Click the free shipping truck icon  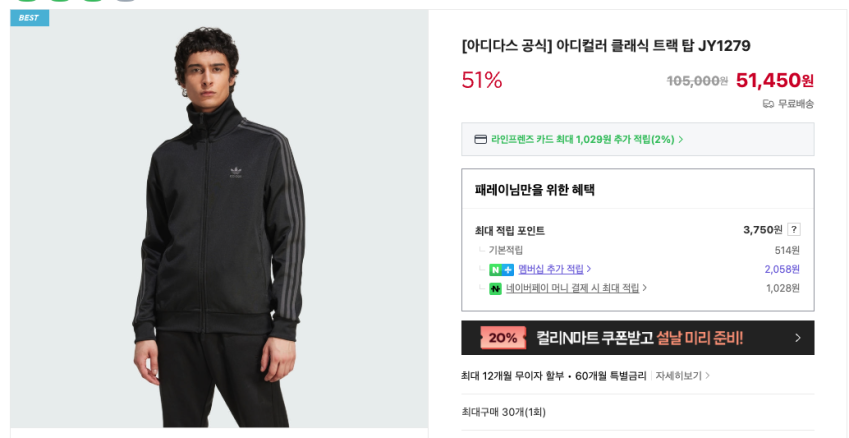[x=768, y=104]
